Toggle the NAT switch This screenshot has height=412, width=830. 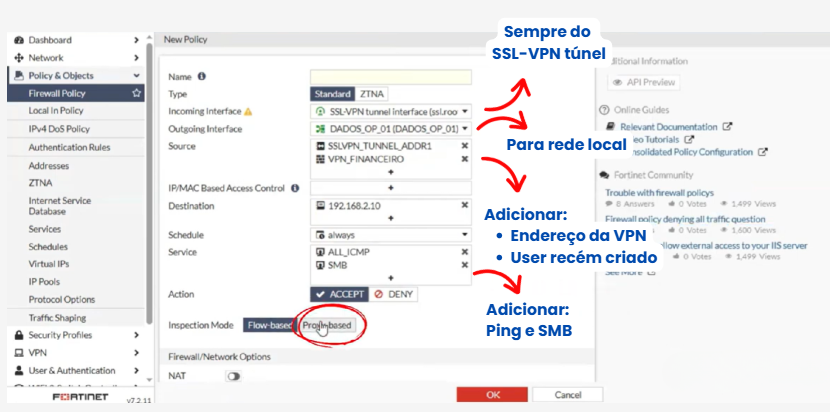(234, 376)
